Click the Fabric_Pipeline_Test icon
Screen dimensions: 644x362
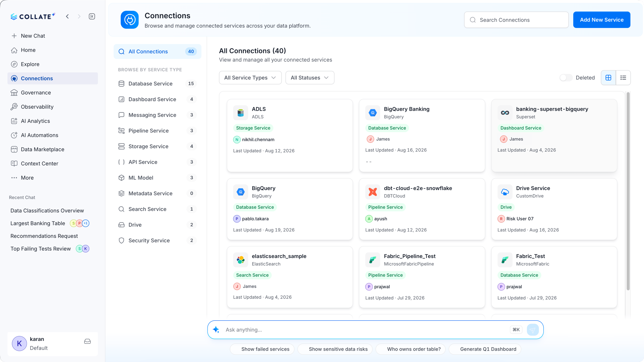(x=372, y=260)
